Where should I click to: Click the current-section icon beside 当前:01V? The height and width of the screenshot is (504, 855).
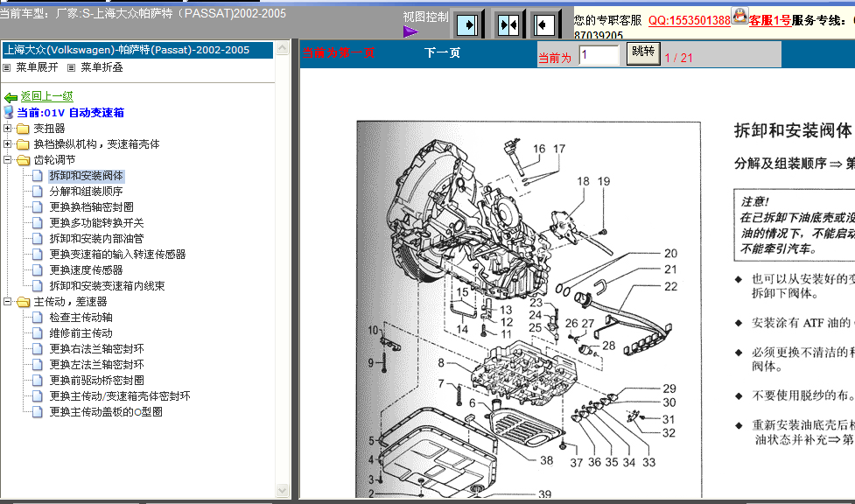(8, 112)
